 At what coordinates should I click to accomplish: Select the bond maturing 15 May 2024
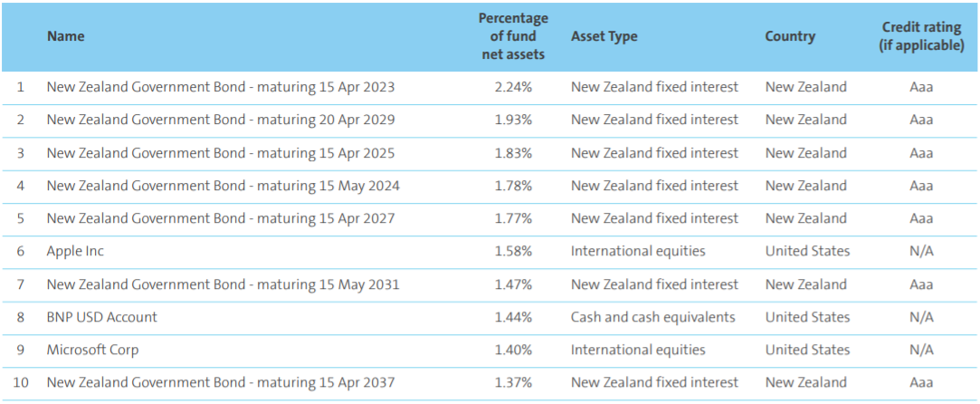[223, 186]
